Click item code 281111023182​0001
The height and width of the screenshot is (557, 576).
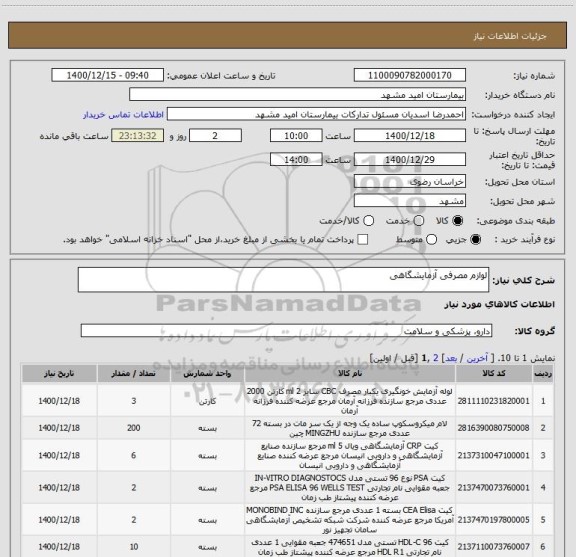click(x=494, y=401)
